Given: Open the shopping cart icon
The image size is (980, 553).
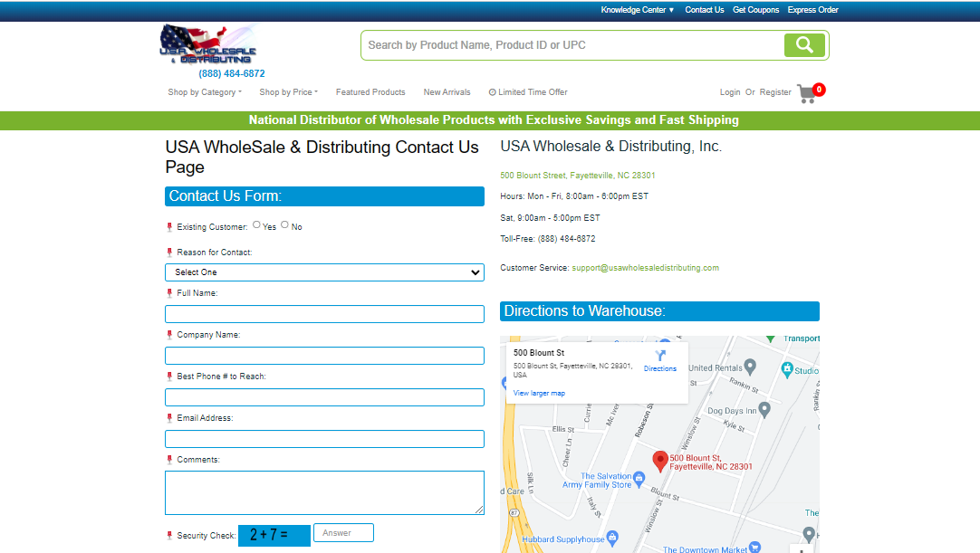Looking at the screenshot, I should click(x=811, y=93).
